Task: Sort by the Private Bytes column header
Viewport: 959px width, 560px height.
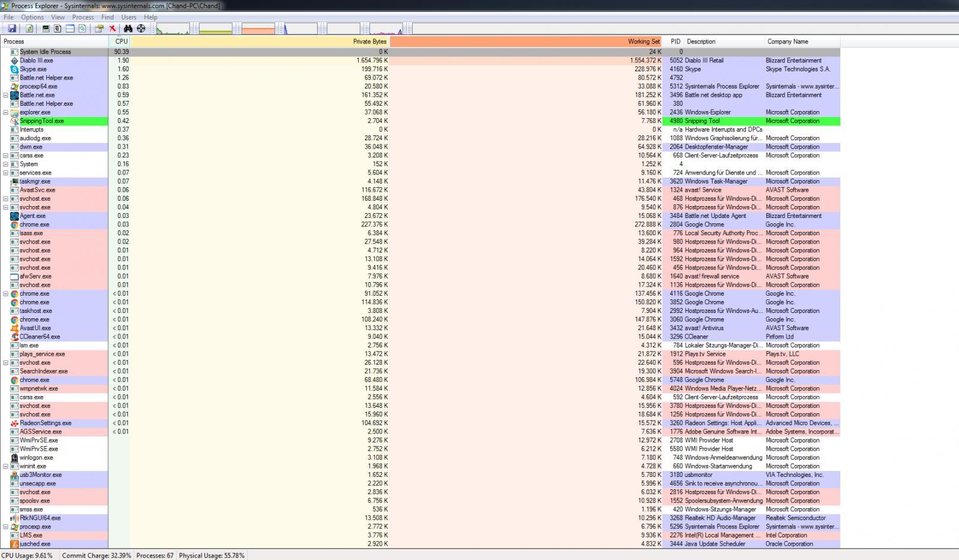Action: (260, 42)
